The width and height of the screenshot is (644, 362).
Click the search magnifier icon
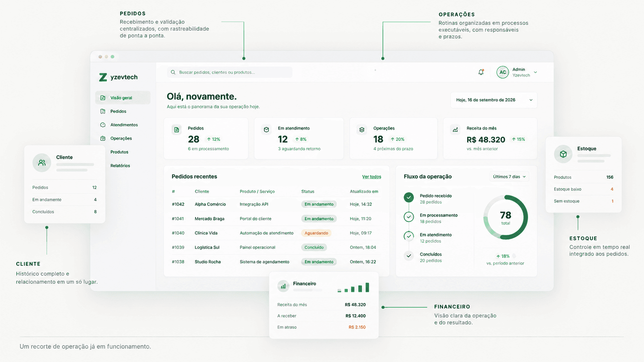(173, 72)
